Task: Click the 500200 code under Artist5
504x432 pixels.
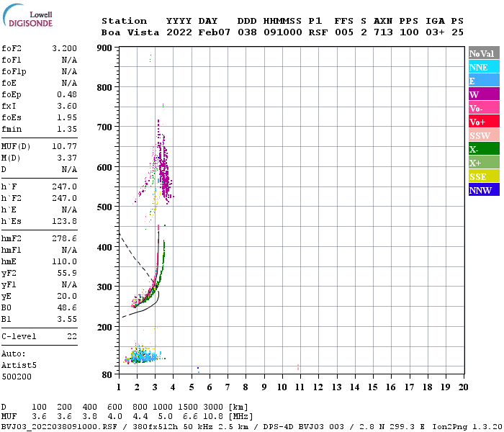Action: click(x=17, y=377)
